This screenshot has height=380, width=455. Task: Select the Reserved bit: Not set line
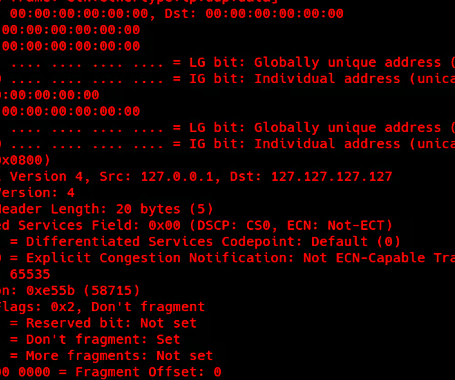[x=103, y=323]
